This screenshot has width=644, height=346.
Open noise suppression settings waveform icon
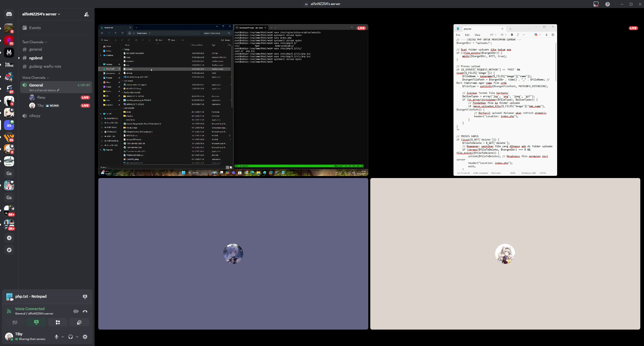(76, 311)
